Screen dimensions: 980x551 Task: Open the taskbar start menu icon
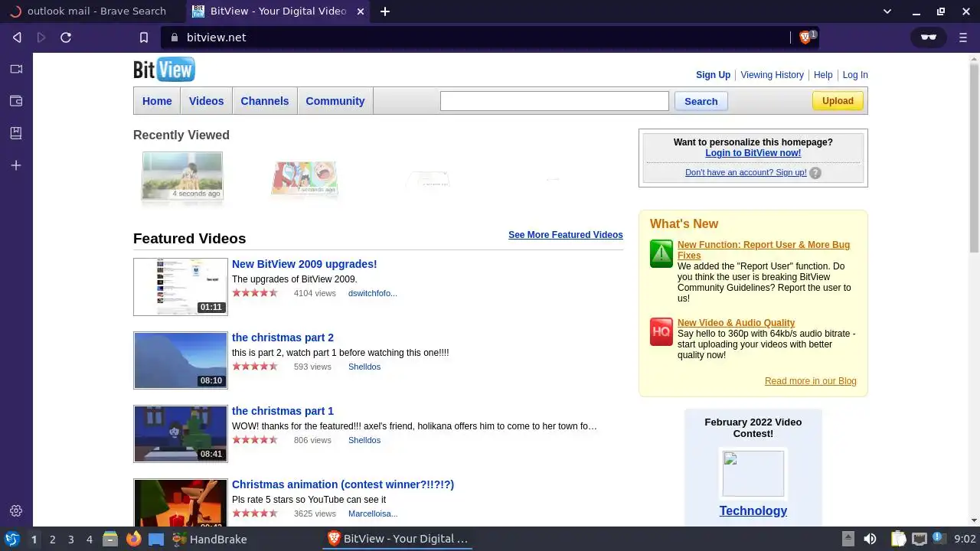tap(11, 539)
